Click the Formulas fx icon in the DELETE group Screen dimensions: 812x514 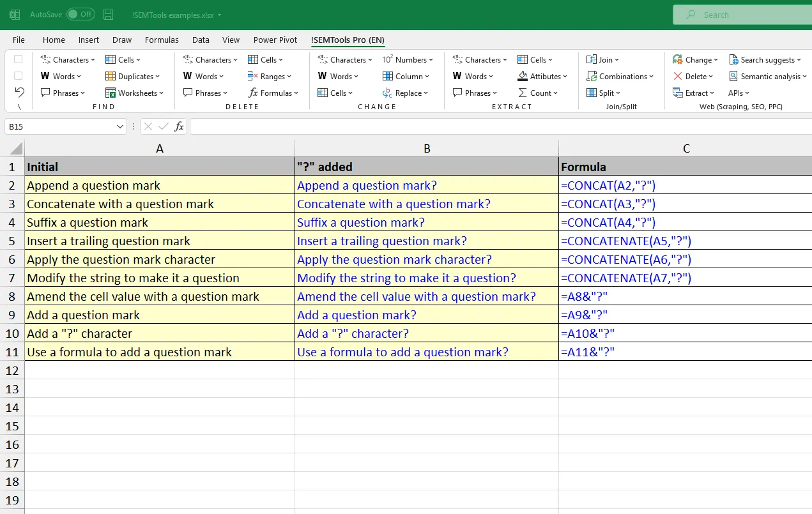(x=253, y=93)
